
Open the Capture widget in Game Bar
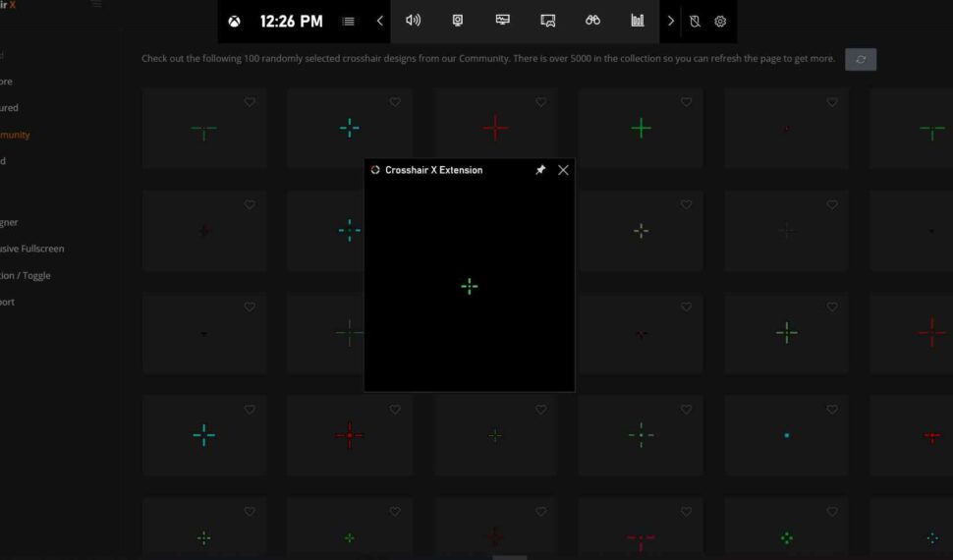click(458, 21)
